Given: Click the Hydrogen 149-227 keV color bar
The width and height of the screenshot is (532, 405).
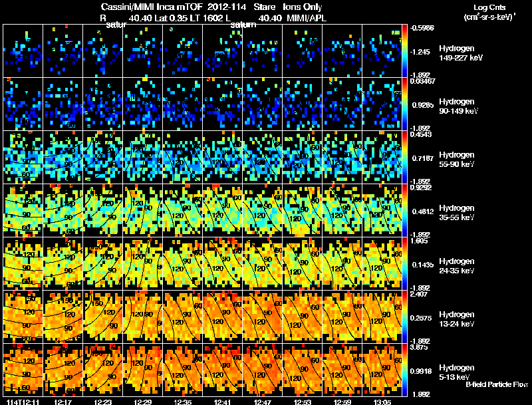Looking at the screenshot, I should 404,51.
